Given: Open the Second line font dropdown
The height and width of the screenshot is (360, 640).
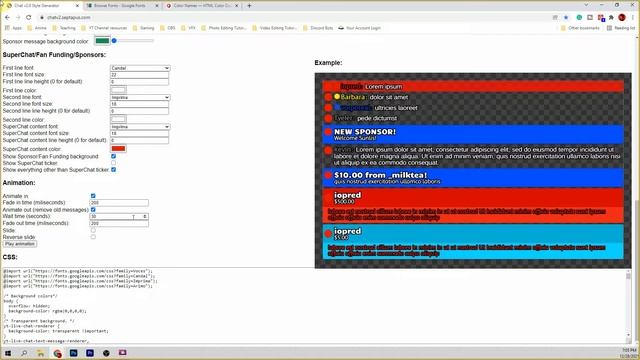Looking at the screenshot, I should coord(140,98).
